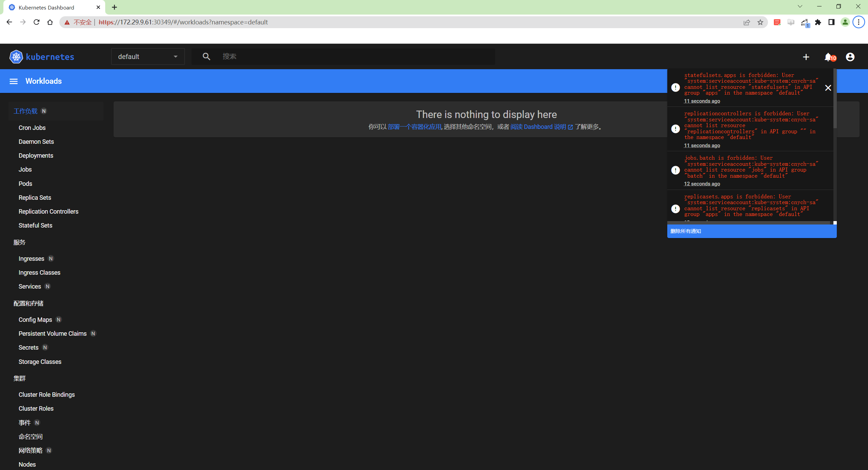Close the statefulsets forbidden notification
Screen dimensions: 868x470
[x=828, y=88]
